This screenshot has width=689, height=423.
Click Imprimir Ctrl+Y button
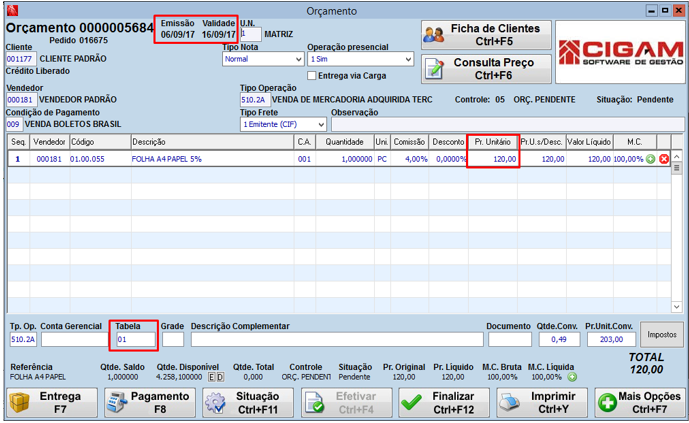point(542,403)
